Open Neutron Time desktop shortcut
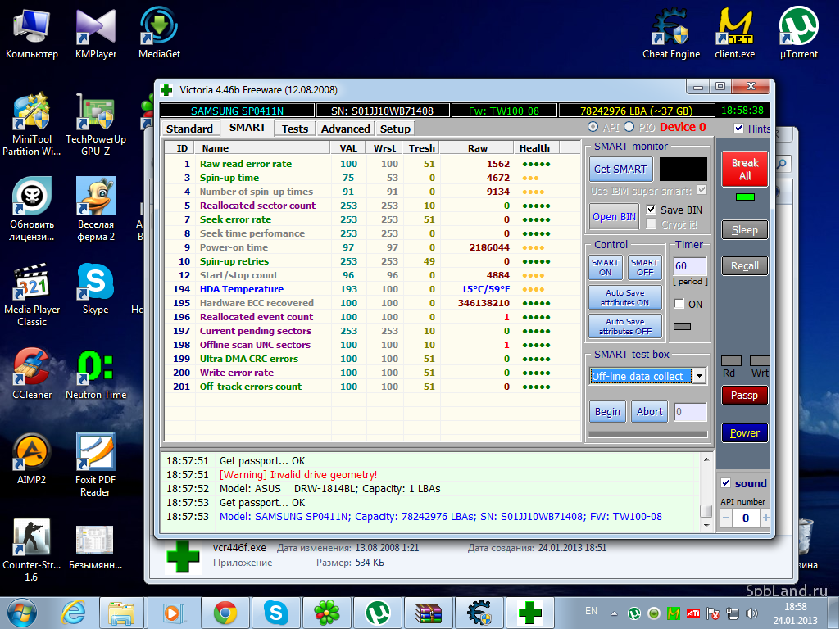Image resolution: width=840 pixels, height=629 pixels. (x=96, y=373)
